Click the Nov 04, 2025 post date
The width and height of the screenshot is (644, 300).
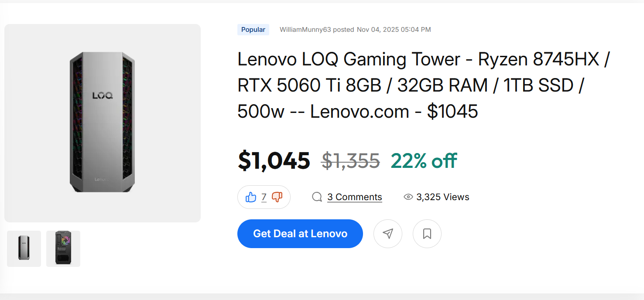tap(394, 30)
